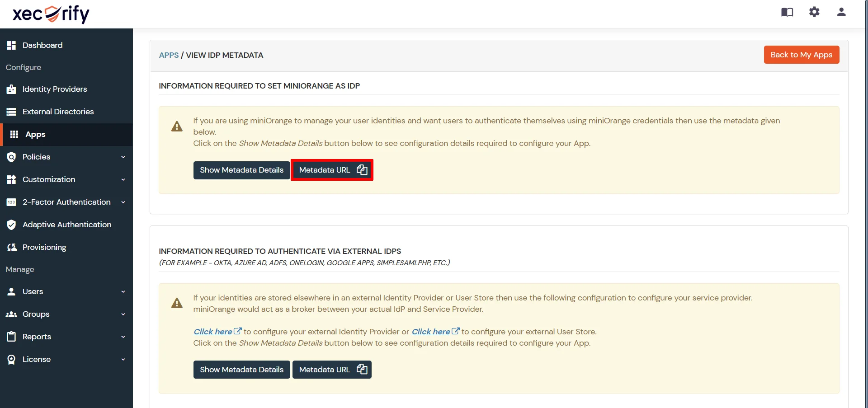Follow Click here link for external Identity Provider

point(212,332)
